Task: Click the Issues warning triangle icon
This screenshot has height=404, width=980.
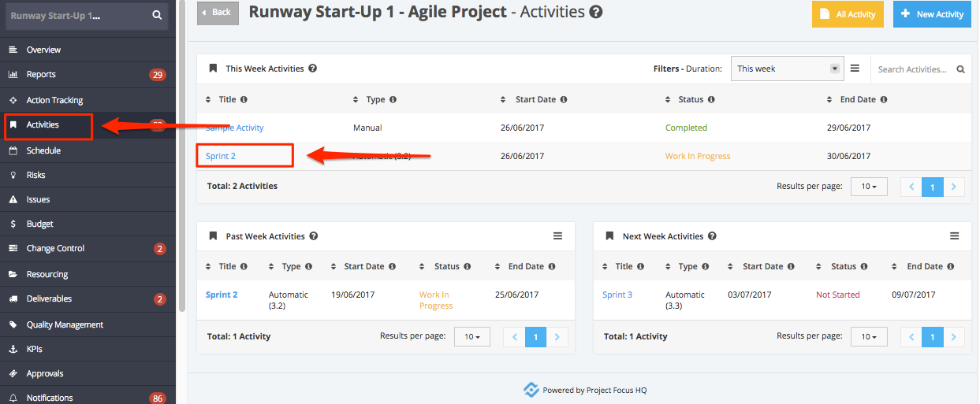Action: tap(13, 200)
